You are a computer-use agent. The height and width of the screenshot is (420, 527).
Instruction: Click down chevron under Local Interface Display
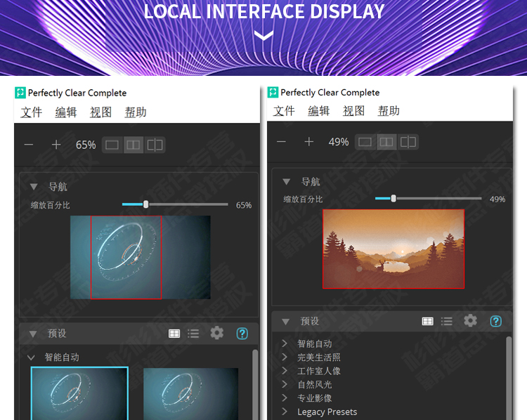click(x=263, y=35)
